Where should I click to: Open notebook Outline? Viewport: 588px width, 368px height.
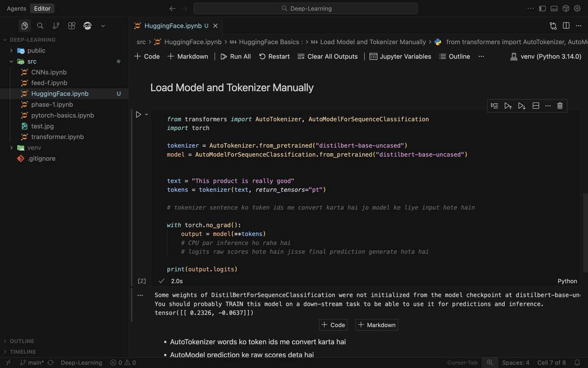(x=455, y=56)
